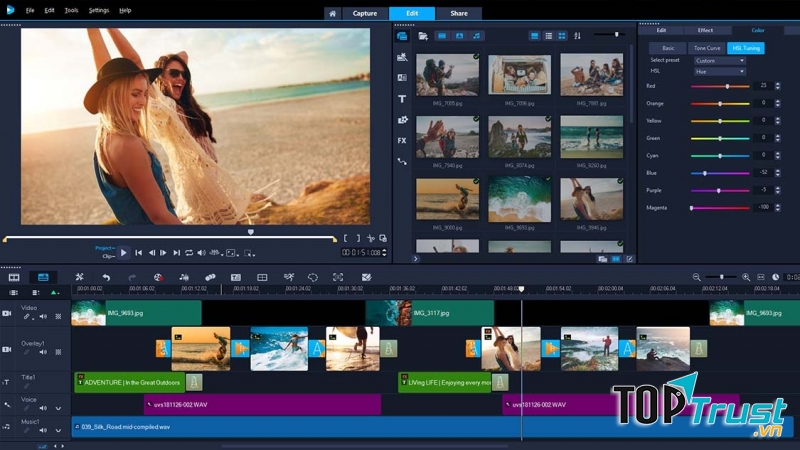The width and height of the screenshot is (800, 450).
Task: Open the Select preset Custom dropdown
Action: pyautogui.click(x=719, y=61)
